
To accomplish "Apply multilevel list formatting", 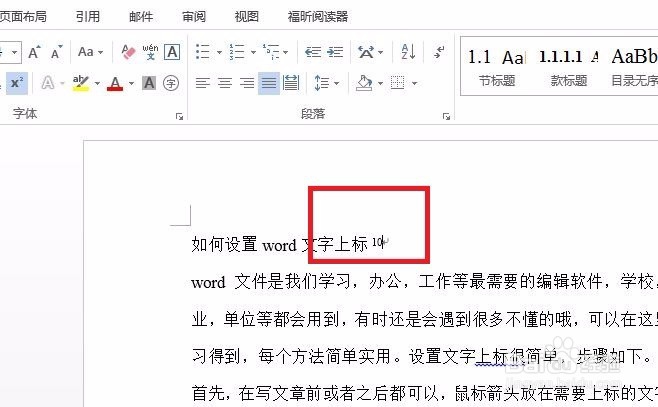I will click(x=271, y=52).
